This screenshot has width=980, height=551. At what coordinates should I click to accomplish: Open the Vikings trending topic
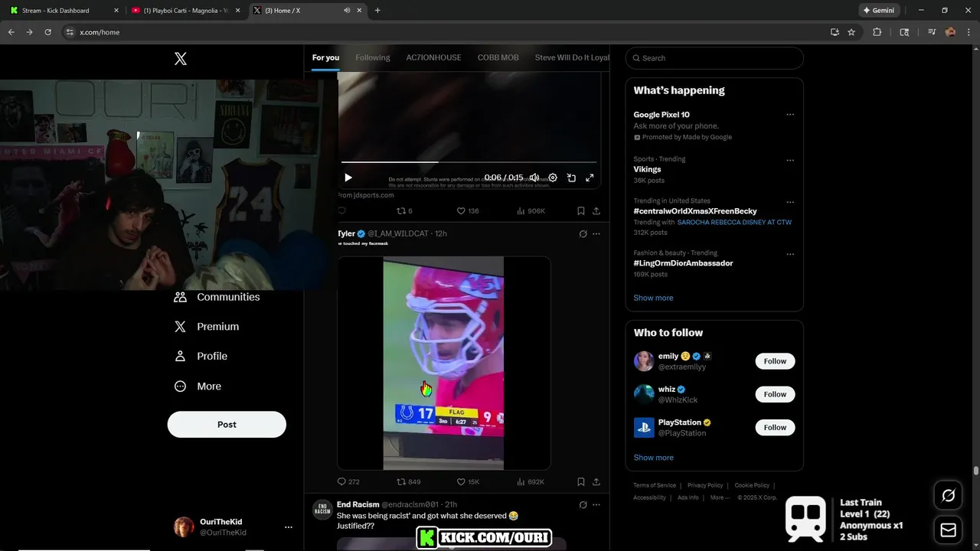[647, 169]
